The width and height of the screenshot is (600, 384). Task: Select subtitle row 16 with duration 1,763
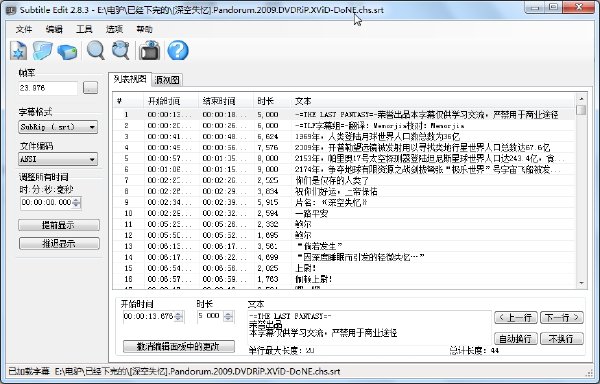tap(344, 279)
